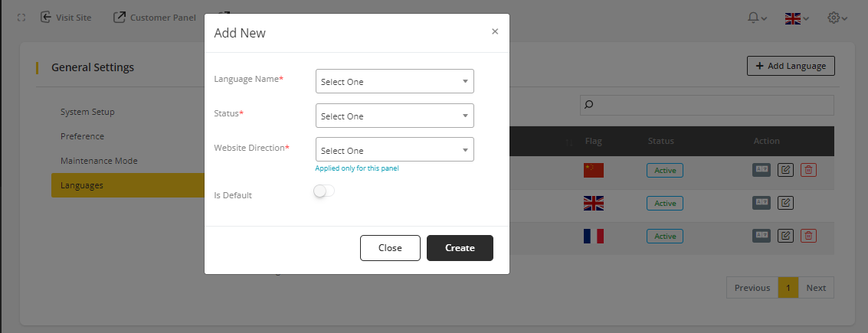This screenshot has height=333, width=868.
Task: Delete the French language entry
Action: (808, 236)
